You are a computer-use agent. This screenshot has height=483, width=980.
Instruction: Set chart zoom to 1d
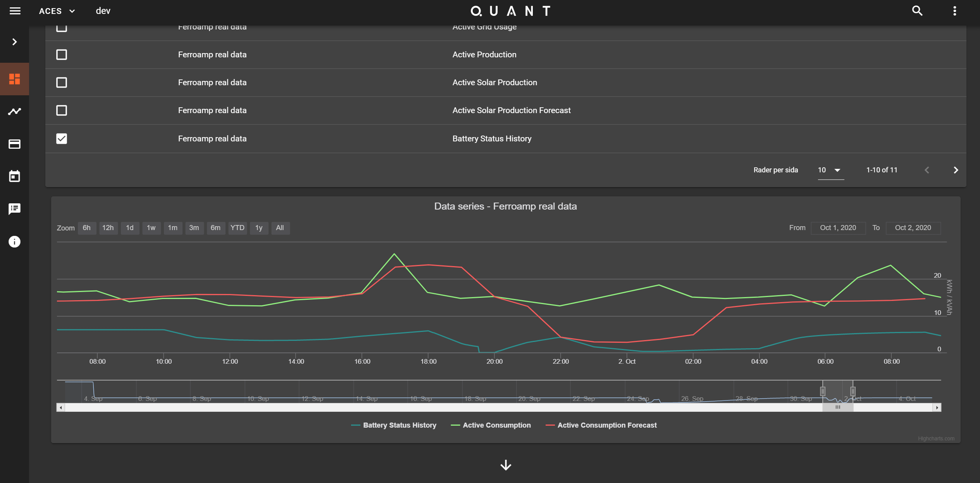[130, 228]
